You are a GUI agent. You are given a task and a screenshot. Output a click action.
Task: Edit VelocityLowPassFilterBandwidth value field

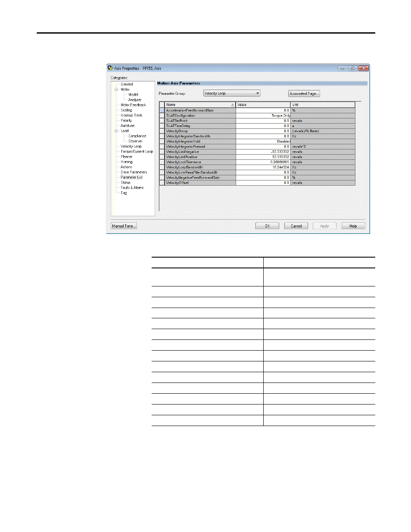pyautogui.click(x=263, y=172)
